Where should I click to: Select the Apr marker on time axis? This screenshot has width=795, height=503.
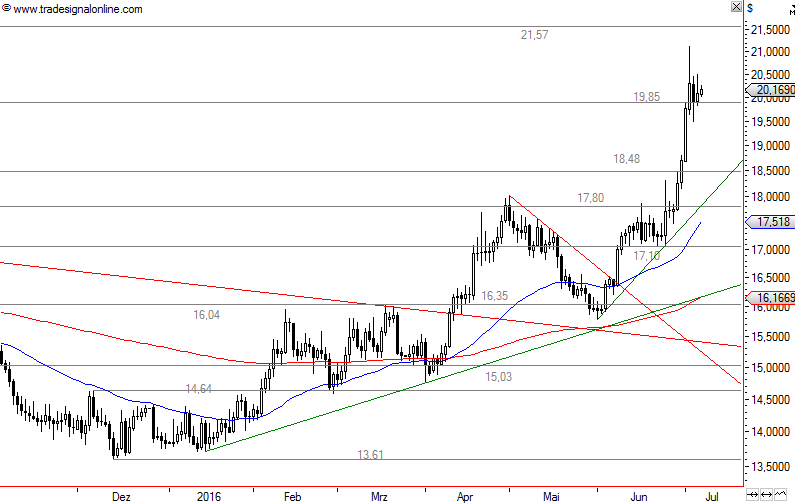(465, 495)
